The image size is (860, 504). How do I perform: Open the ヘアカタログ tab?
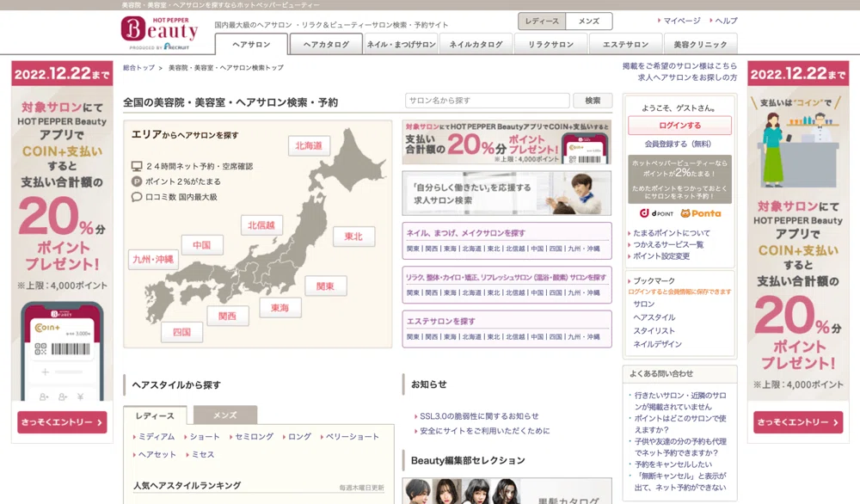(326, 45)
